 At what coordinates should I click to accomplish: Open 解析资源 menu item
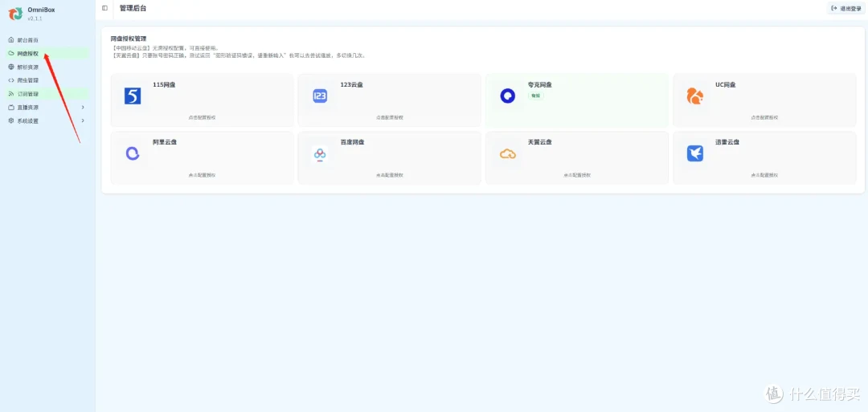tap(27, 67)
